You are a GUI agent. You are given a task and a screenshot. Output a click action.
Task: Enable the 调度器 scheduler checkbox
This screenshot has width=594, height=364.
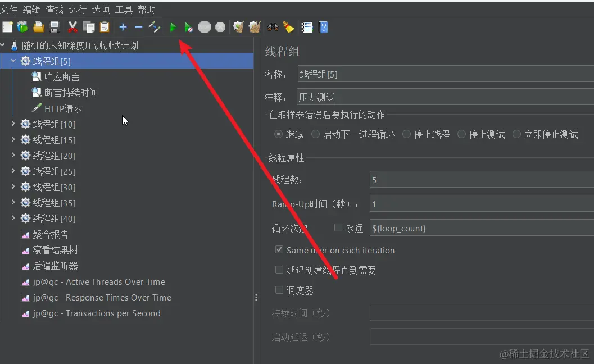pos(279,290)
